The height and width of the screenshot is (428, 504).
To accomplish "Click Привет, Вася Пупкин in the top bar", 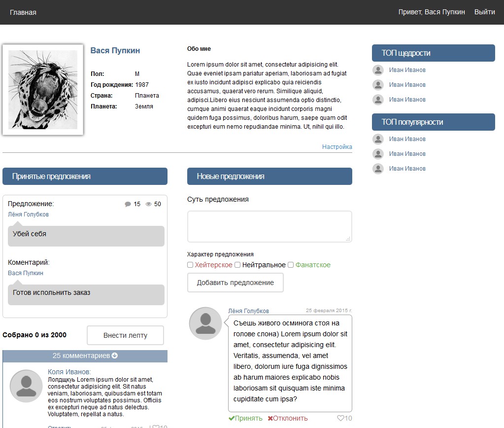I will (432, 12).
